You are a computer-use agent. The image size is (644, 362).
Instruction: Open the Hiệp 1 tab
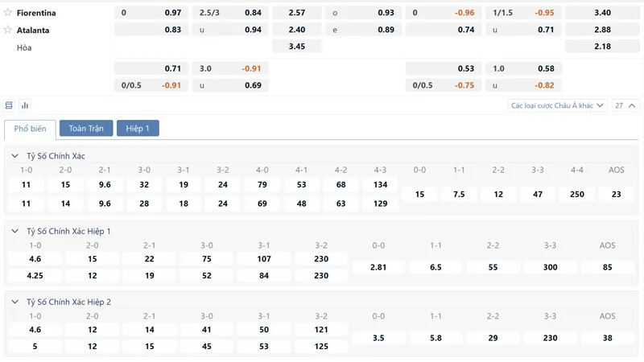(x=138, y=128)
